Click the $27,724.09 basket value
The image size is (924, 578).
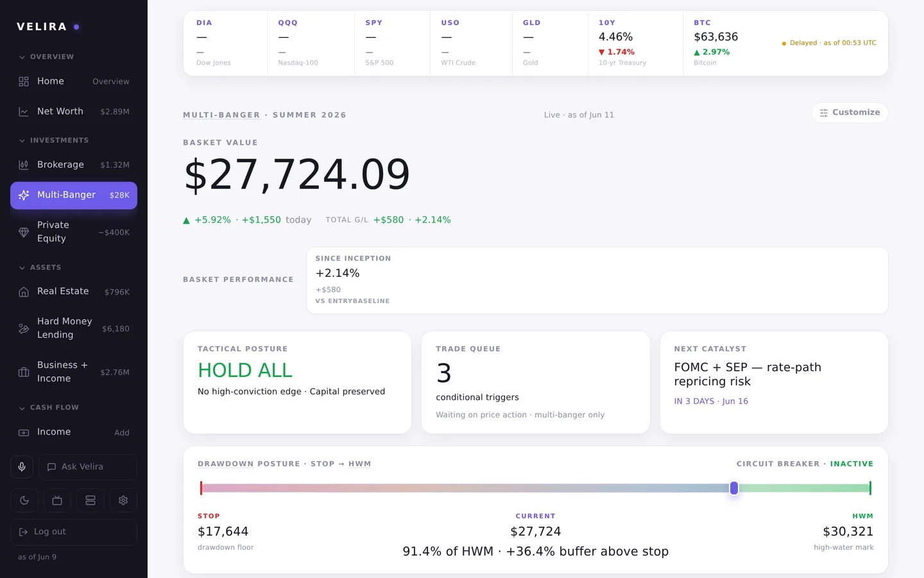coord(297,175)
